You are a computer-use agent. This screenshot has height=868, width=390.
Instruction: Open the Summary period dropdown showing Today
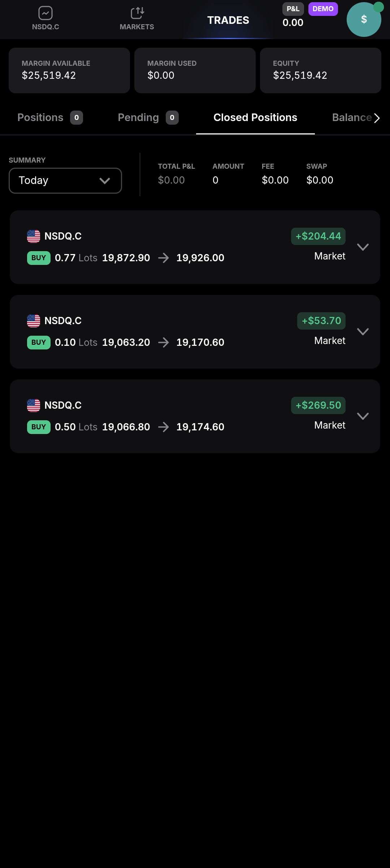pyautogui.click(x=65, y=181)
